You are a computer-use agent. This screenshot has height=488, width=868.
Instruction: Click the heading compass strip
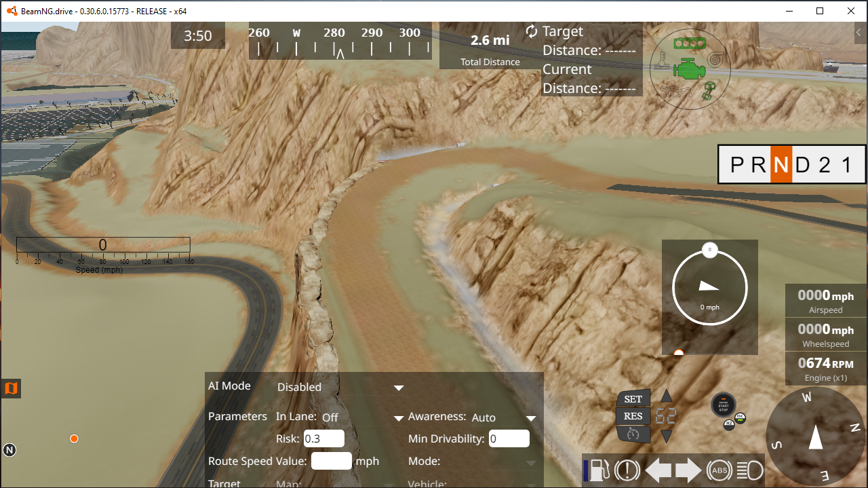[x=340, y=41]
